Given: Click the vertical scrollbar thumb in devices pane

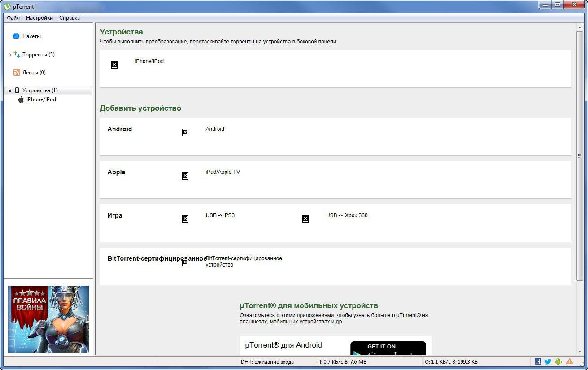Looking at the screenshot, I should click(x=579, y=156).
